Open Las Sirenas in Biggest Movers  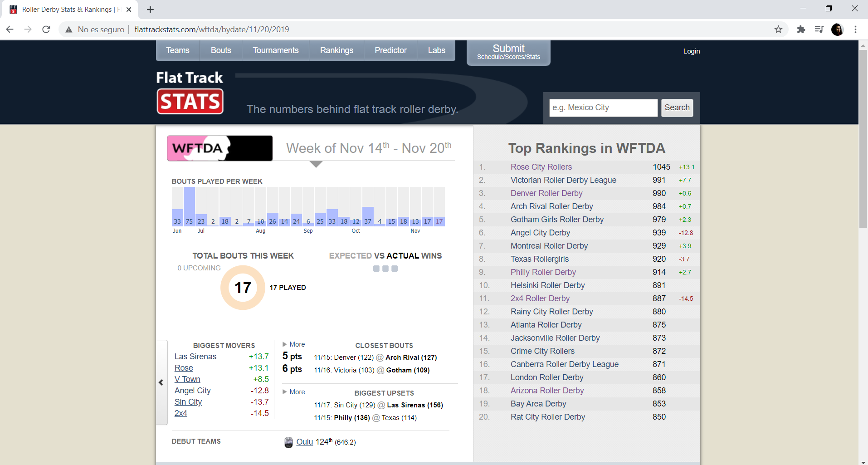[195, 357]
